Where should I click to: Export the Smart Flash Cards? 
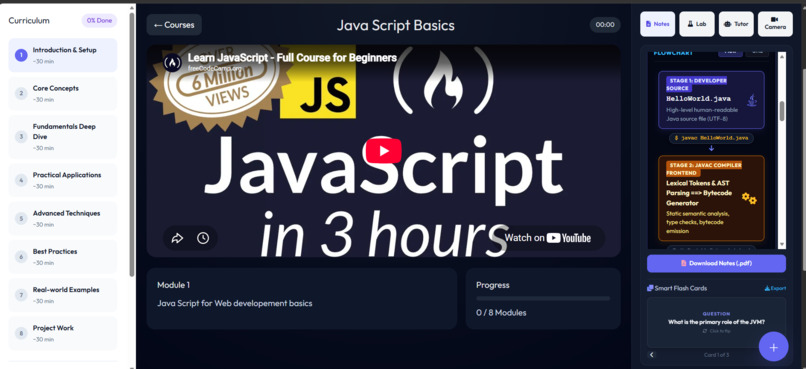[775, 288]
